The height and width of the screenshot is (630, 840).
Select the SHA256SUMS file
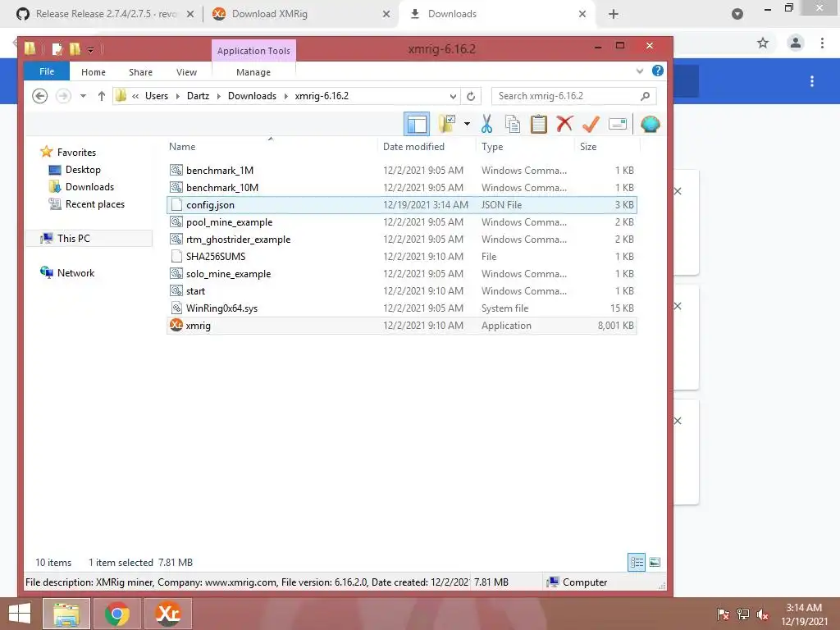(x=402, y=256)
